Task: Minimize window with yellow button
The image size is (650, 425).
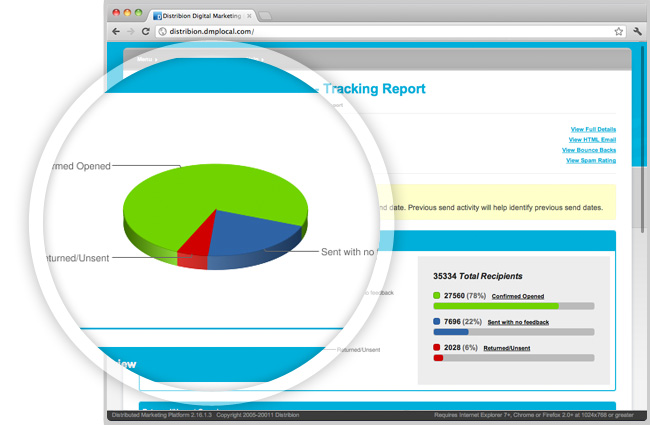Action: click(127, 12)
